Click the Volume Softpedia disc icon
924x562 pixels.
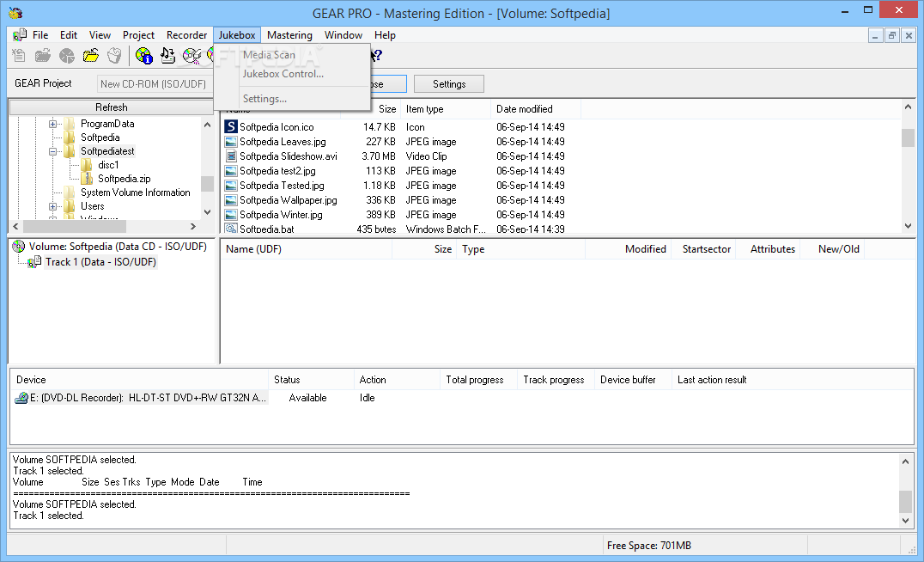[19, 247]
